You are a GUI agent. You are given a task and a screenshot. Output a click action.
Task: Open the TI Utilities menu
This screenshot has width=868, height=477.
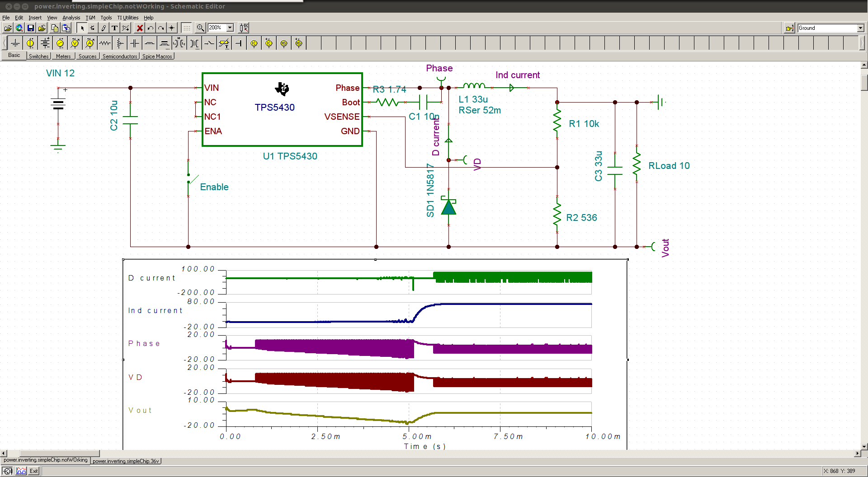(128, 18)
